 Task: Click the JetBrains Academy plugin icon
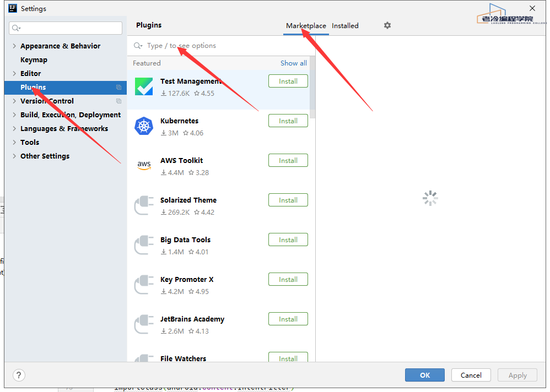[x=144, y=324]
